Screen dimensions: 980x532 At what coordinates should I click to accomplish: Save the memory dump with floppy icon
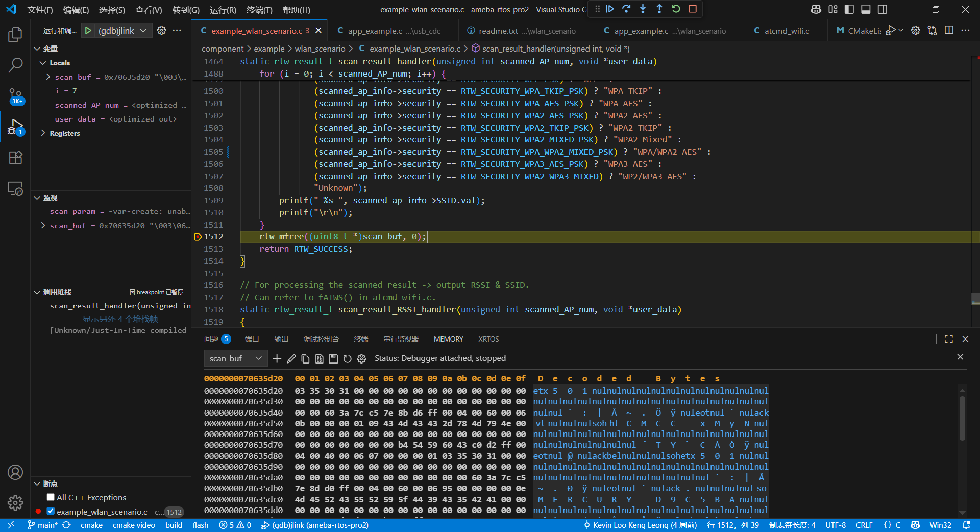[333, 359]
